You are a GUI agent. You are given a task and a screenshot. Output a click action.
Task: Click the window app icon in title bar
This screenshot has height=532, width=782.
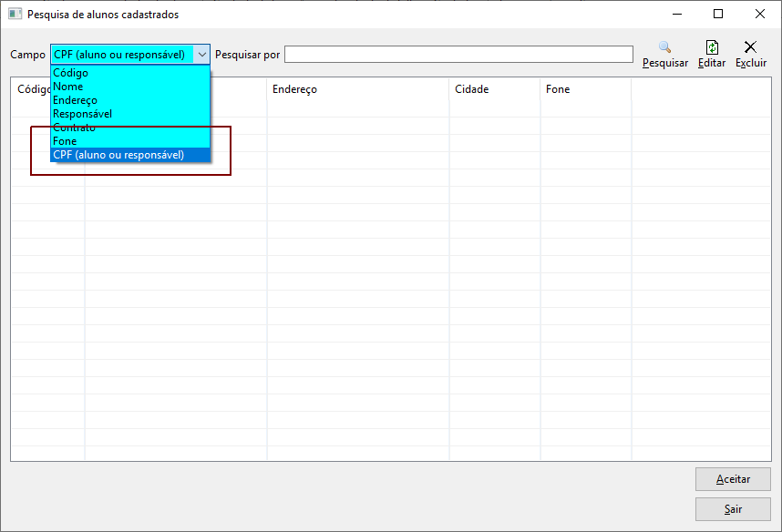click(15, 14)
